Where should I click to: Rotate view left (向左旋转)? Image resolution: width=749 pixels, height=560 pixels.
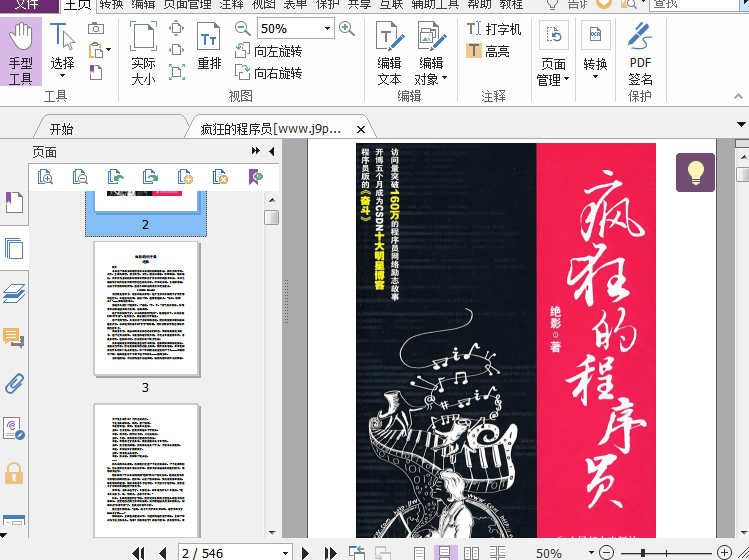(268, 51)
